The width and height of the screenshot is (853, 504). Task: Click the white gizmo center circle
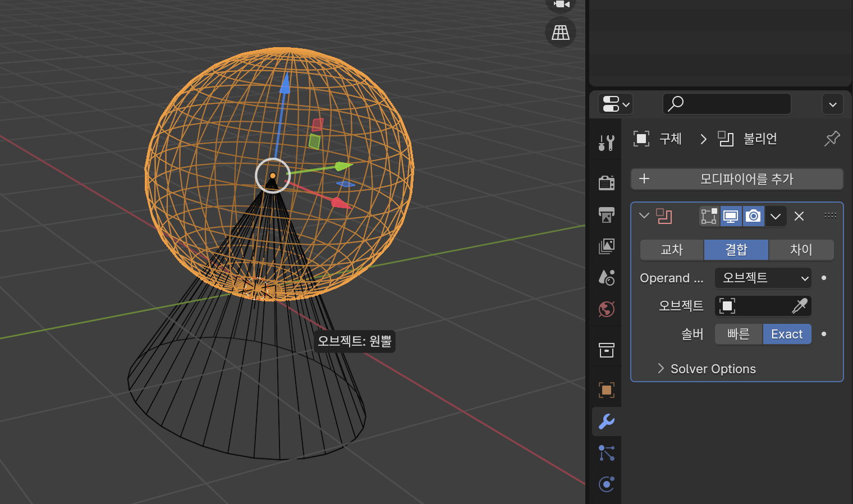click(273, 176)
